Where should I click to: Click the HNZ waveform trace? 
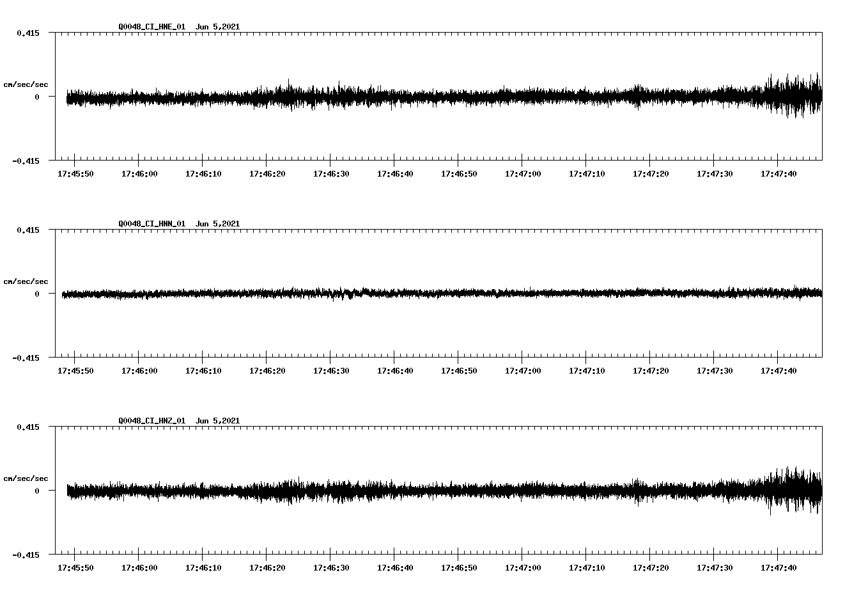(444, 491)
